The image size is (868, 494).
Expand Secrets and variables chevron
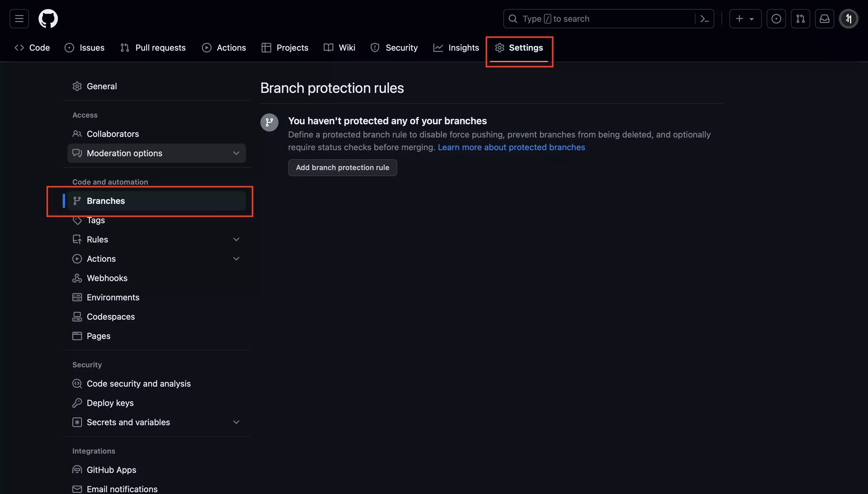point(236,423)
